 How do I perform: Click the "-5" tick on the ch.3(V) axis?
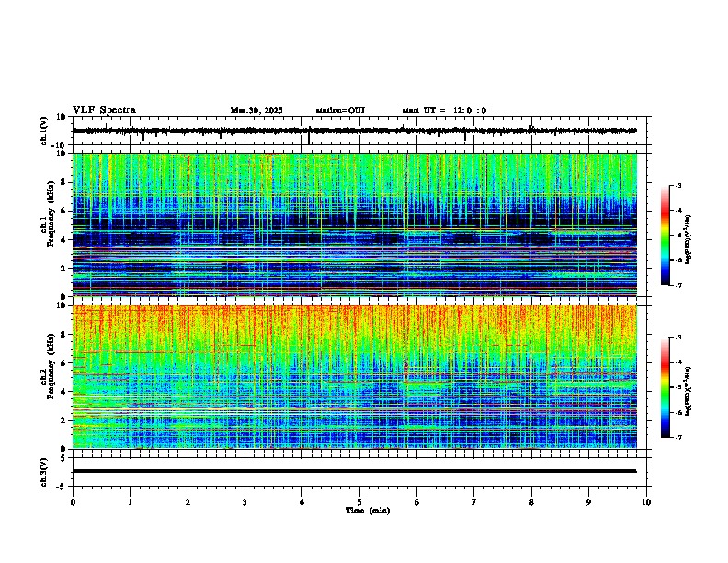coord(62,487)
